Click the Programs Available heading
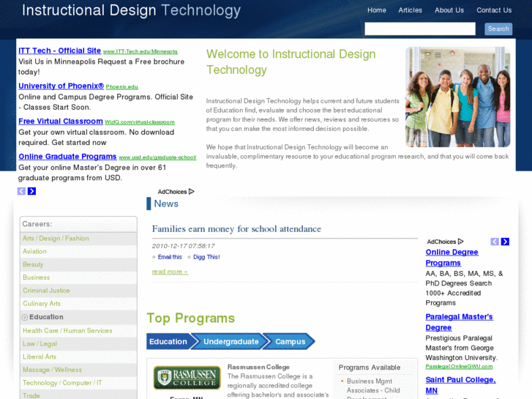 [370, 368]
